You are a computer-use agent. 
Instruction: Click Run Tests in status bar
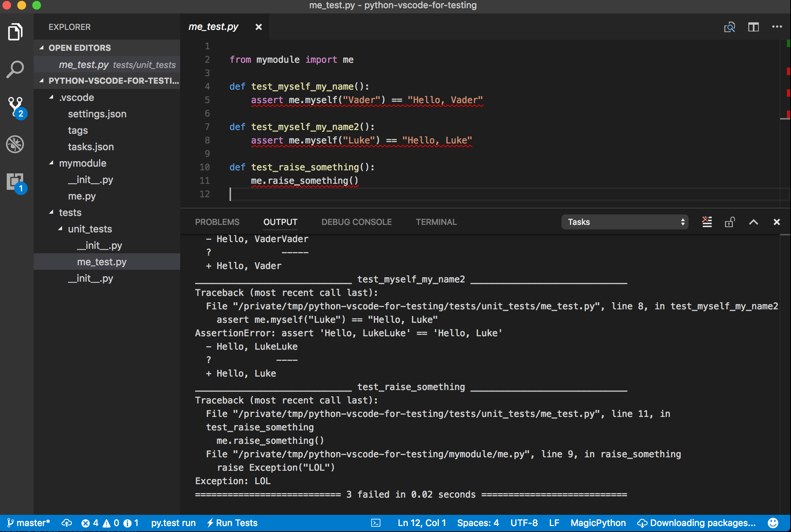pyautogui.click(x=233, y=523)
